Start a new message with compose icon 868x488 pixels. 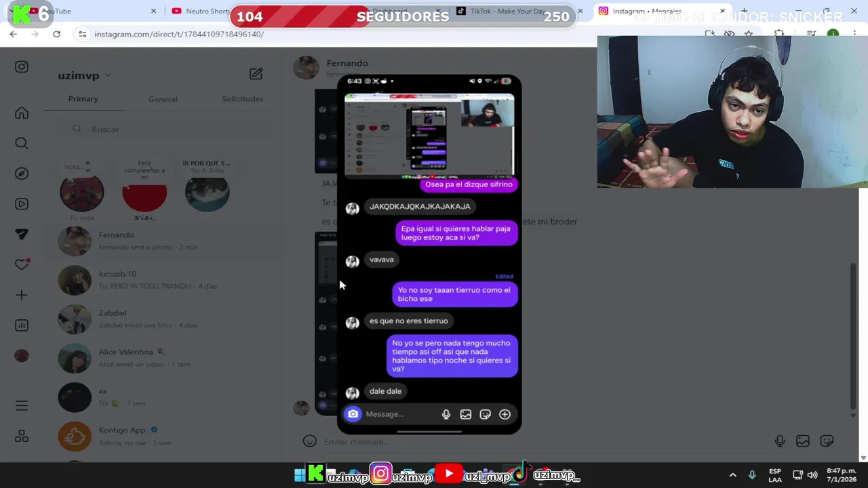click(256, 74)
